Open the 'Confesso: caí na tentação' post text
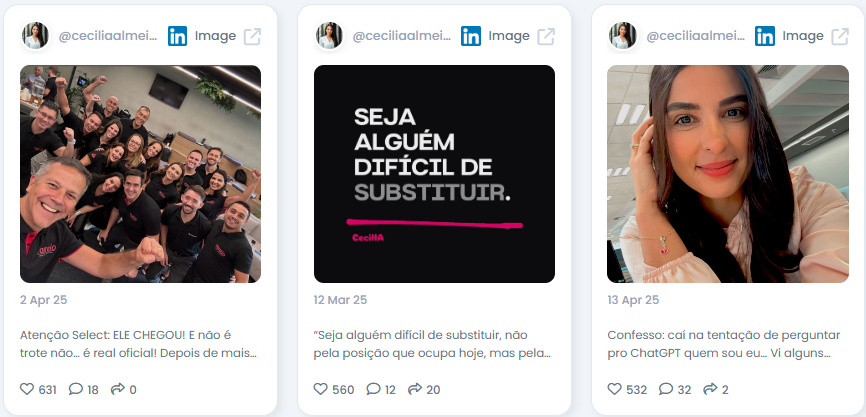866x417 pixels. tap(724, 344)
